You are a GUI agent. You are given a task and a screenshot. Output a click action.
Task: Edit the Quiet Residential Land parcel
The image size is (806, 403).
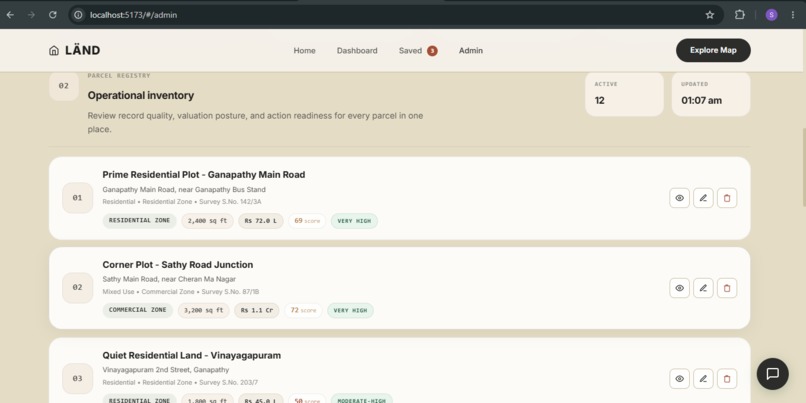[x=703, y=378]
